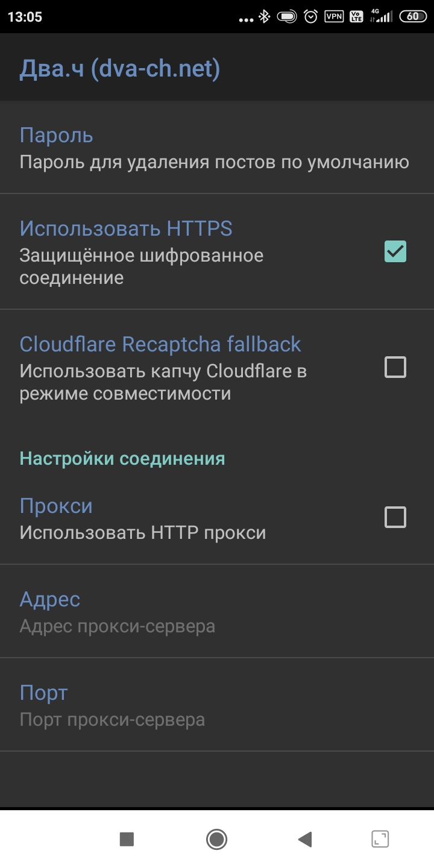This screenshot has width=434, height=868.
Task: Uncheck the Использовать HTTPS checkbox
Action: pyautogui.click(x=395, y=251)
